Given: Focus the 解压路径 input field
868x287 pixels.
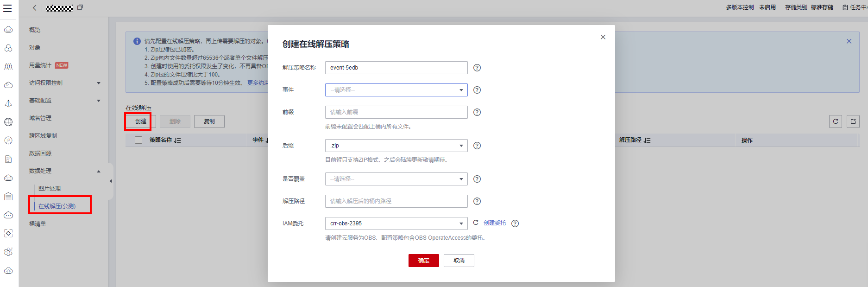Looking at the screenshot, I should (396, 201).
